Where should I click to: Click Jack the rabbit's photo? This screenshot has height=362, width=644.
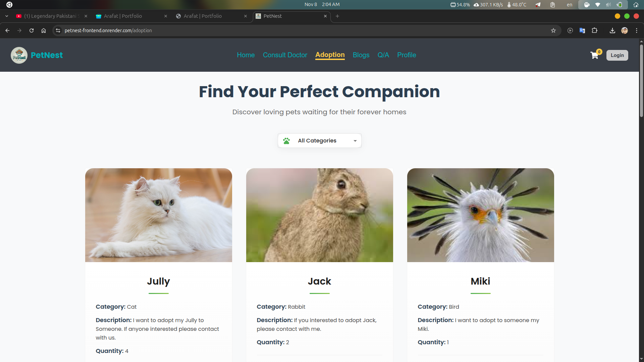(x=319, y=215)
